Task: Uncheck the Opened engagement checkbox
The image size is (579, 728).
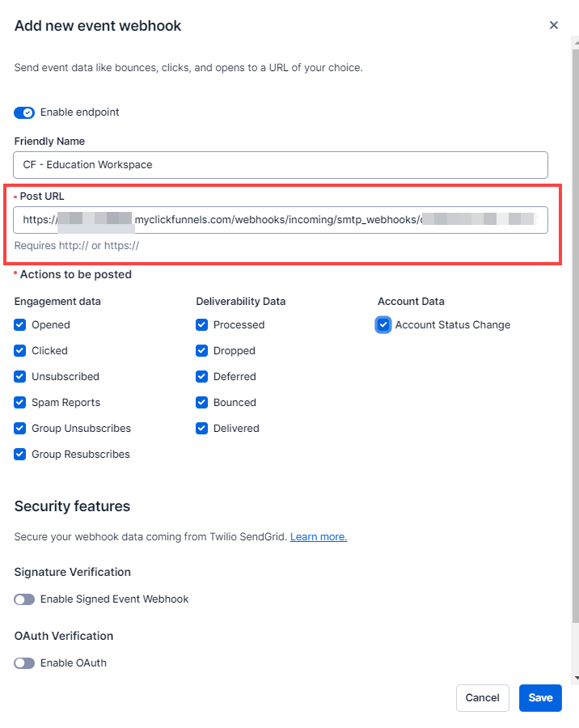Action: coord(20,324)
